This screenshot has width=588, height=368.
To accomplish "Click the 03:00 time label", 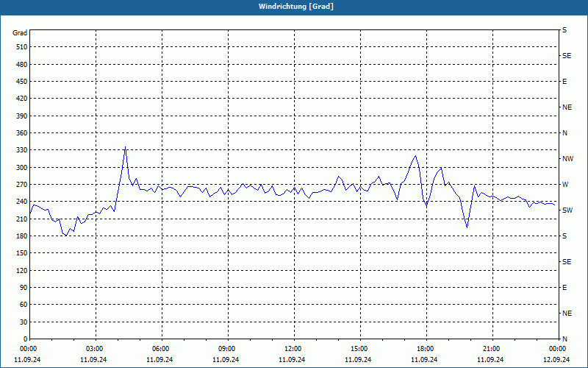I will 96,349.
